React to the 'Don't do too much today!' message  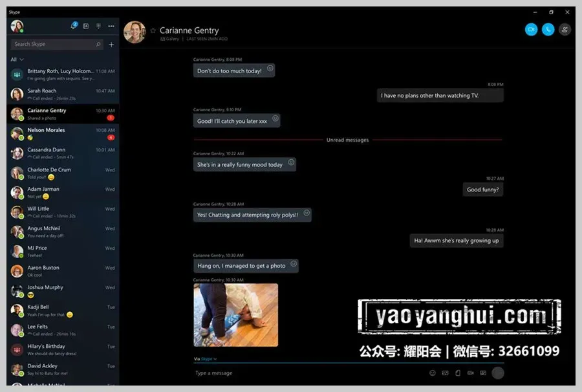pyautogui.click(x=270, y=69)
